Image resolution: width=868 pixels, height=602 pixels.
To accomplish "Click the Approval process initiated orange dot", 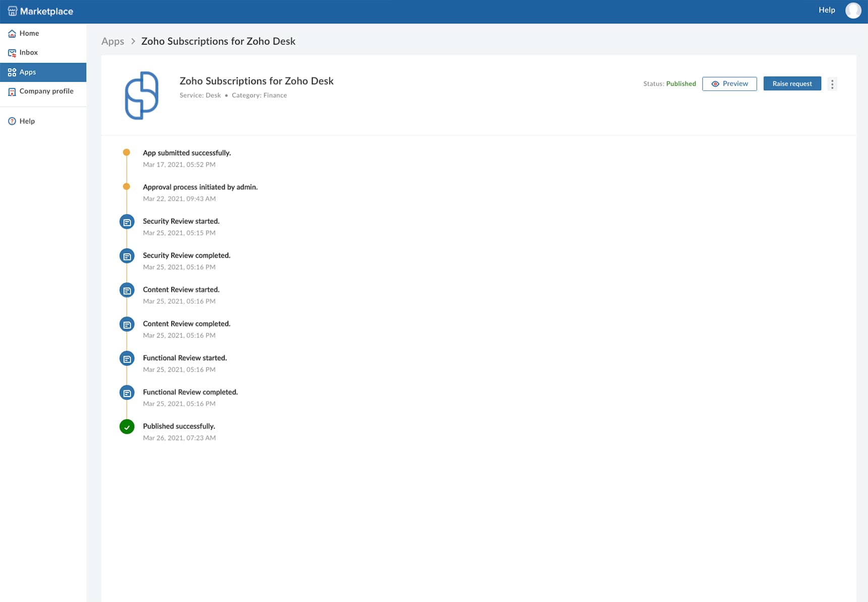I will (x=127, y=186).
